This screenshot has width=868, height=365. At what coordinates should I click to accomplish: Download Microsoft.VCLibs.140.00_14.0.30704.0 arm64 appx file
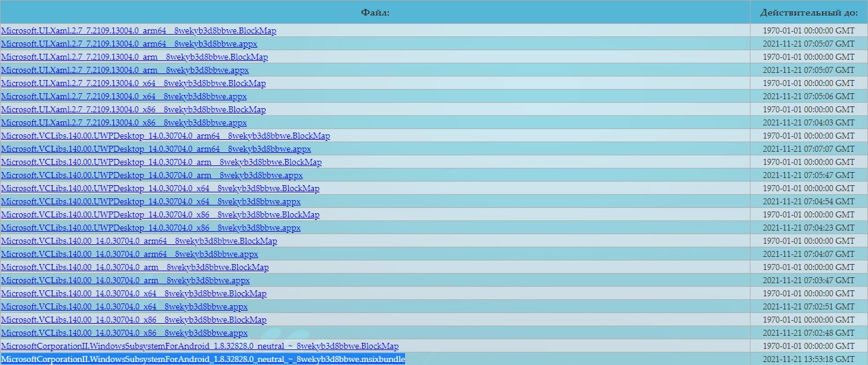[x=130, y=254]
